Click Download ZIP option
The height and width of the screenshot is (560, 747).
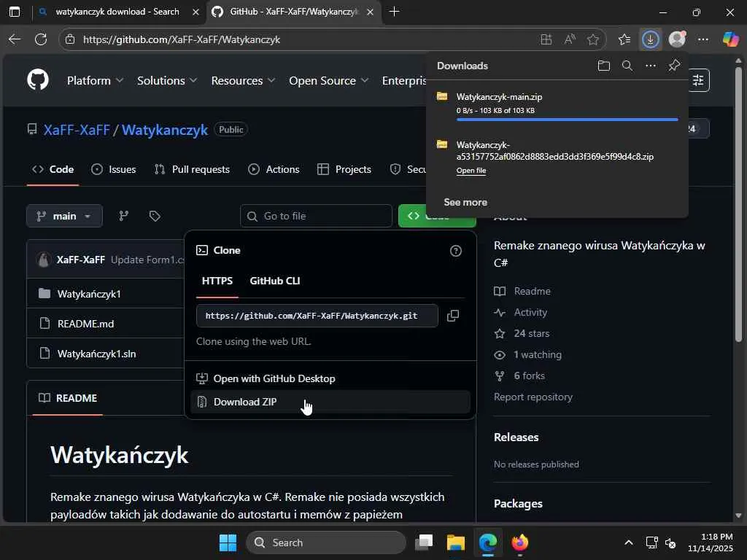[x=330, y=402]
